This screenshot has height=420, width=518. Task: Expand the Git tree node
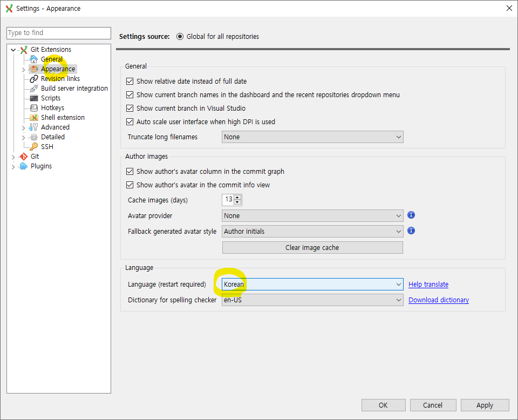[x=13, y=157]
